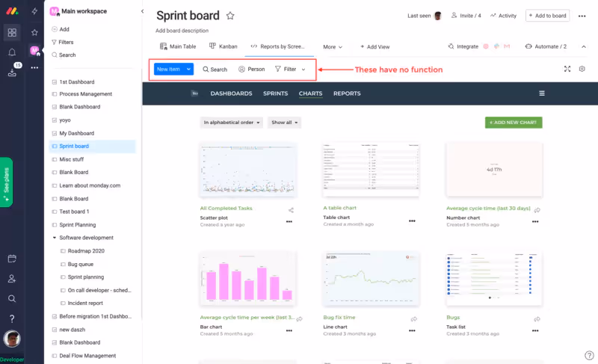
Task: Click ADD NEW CHART button
Action: 514,123
